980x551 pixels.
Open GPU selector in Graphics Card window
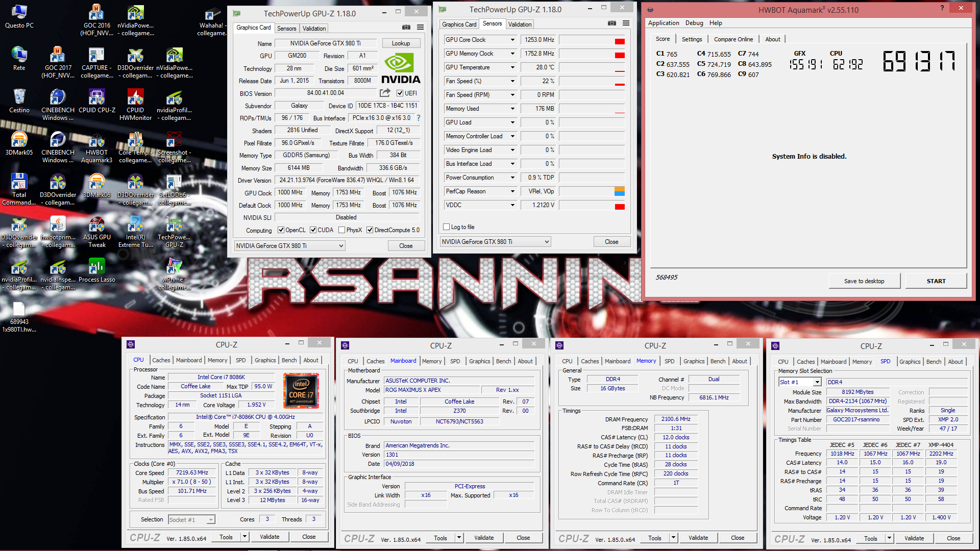tap(290, 246)
